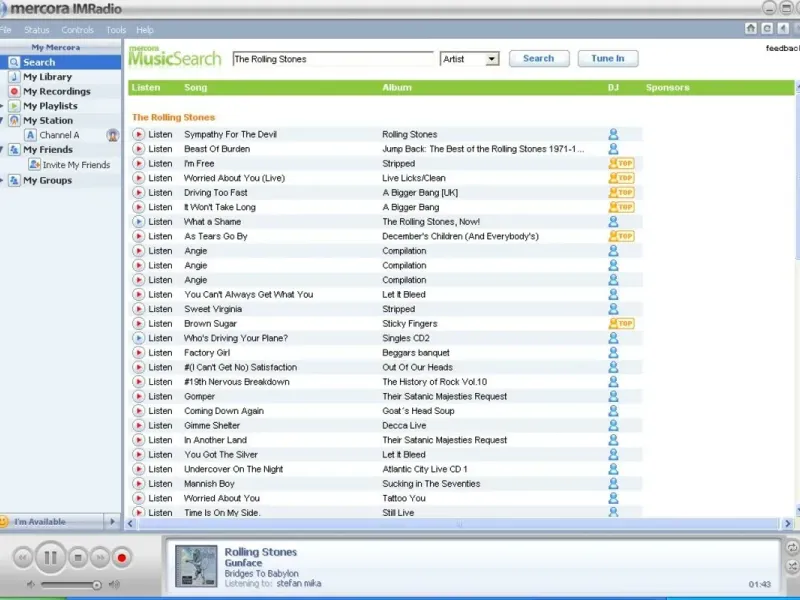800x600 pixels.
Task: Click listen icon for Factory Girl
Action: point(138,353)
